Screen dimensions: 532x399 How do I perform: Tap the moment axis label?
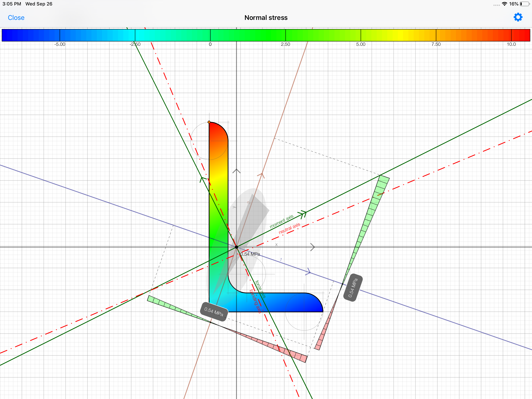281,221
